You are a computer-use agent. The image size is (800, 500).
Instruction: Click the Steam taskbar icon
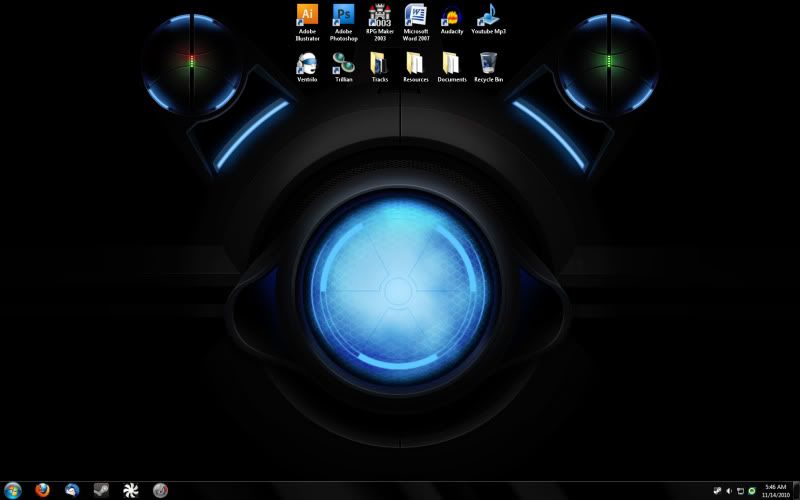point(101,490)
